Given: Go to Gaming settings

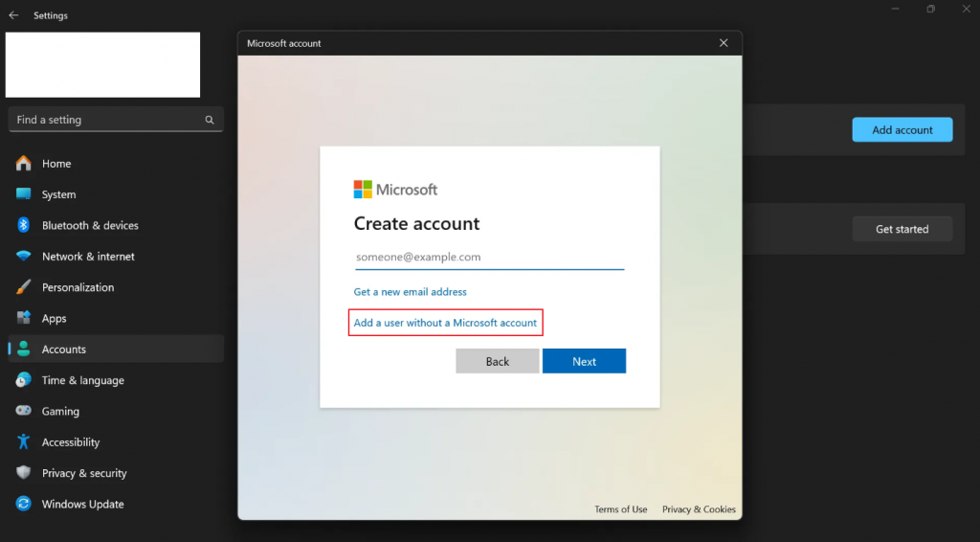Looking at the screenshot, I should pos(116,411).
